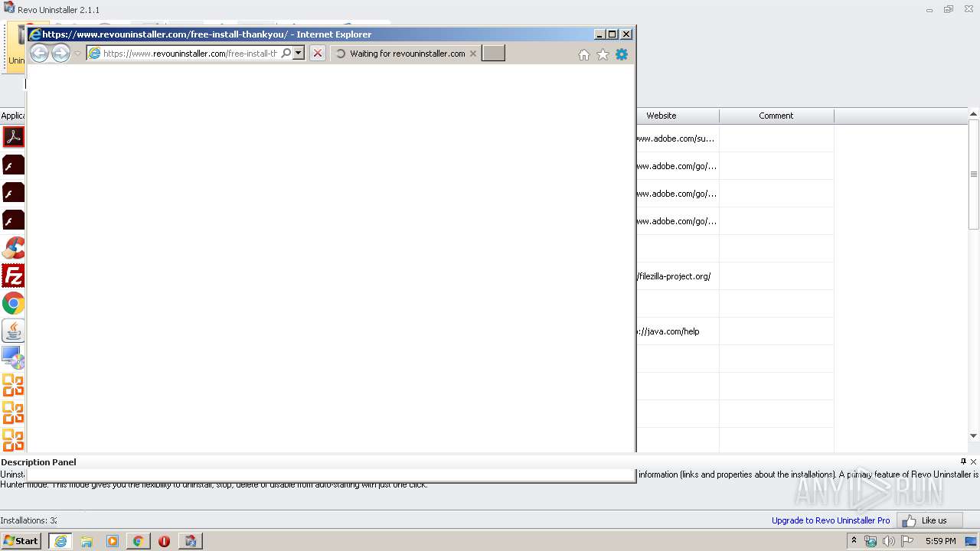Launch Opera from the taskbar

164,541
